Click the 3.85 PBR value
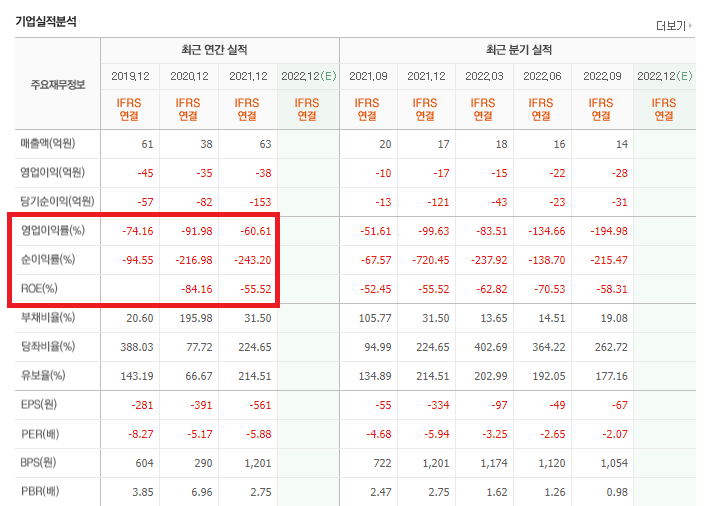 [x=142, y=492]
